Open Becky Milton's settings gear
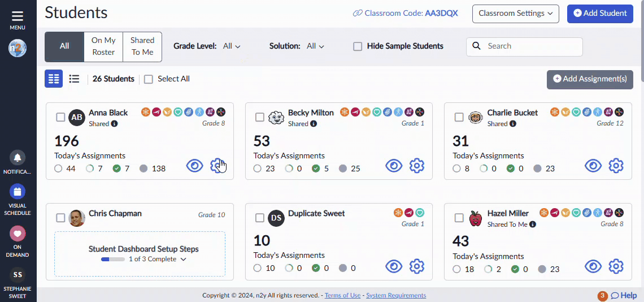The image size is (644, 302). pyautogui.click(x=417, y=166)
